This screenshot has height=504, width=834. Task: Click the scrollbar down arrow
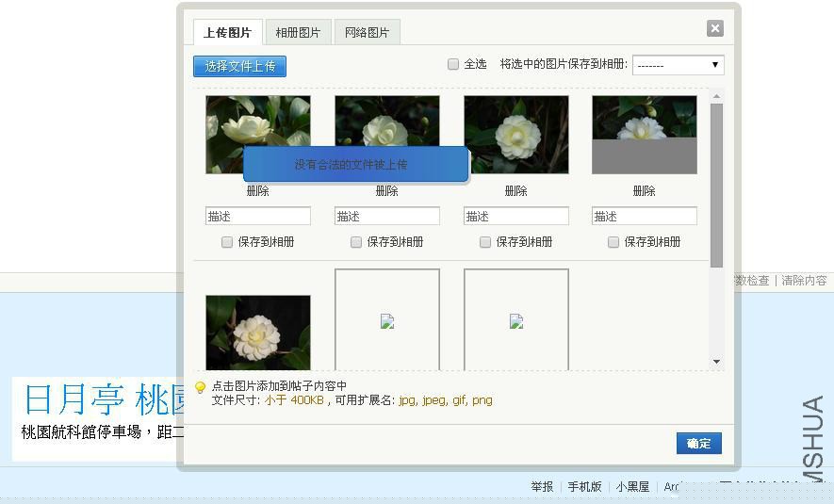[x=716, y=362]
